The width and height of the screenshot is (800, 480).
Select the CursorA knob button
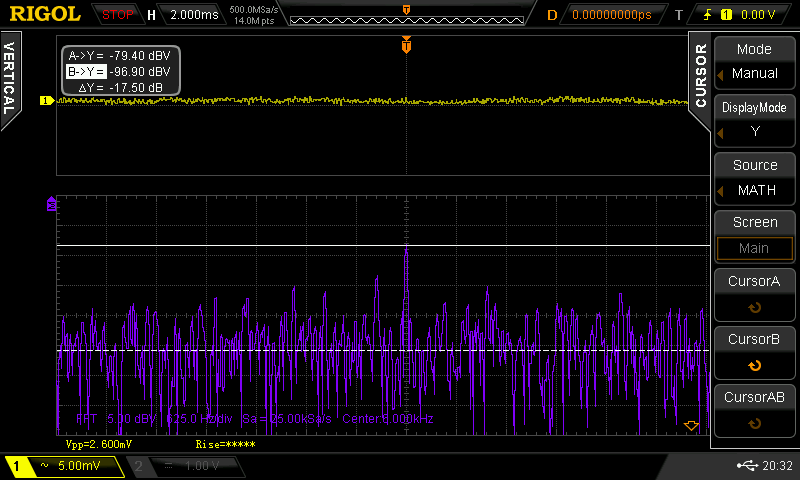click(754, 294)
